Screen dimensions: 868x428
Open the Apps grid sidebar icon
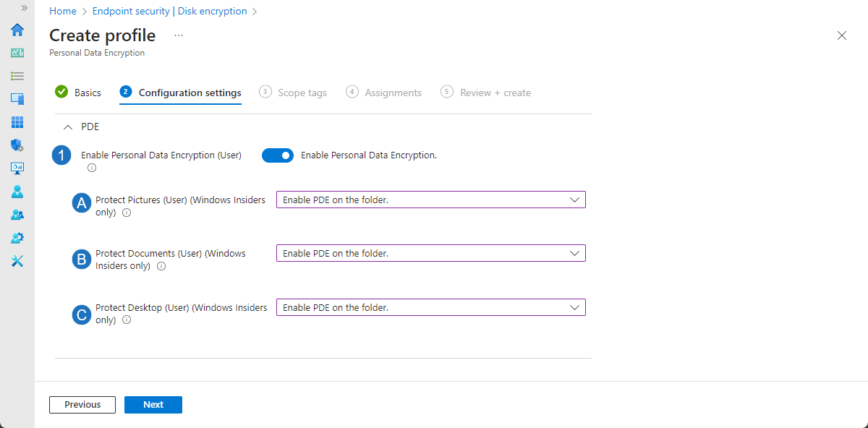pos(17,122)
